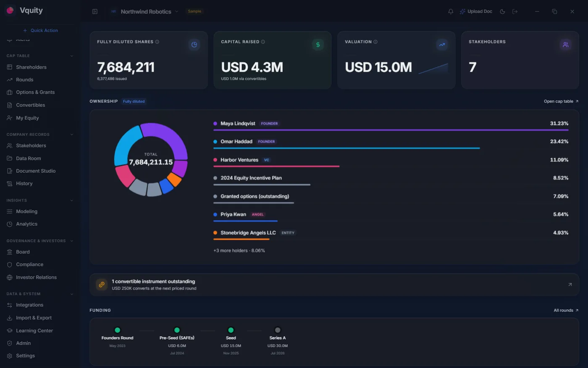Image resolution: width=588 pixels, height=368 pixels.
Task: Click the sign-out arrow icon
Action: 515,11
